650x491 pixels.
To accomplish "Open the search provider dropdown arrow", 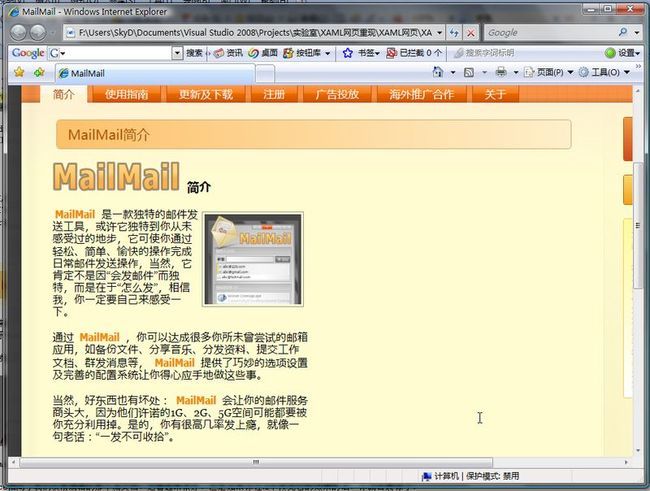I will coord(636,32).
